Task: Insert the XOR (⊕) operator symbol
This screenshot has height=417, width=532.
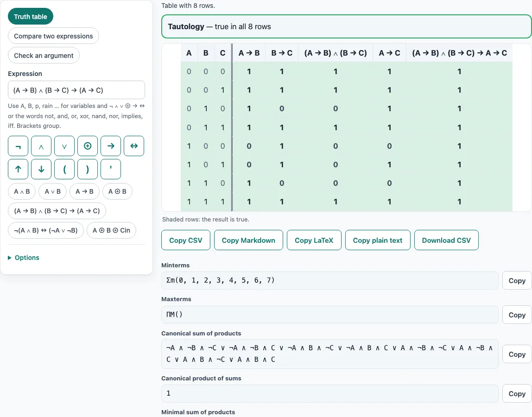Action: (88, 146)
